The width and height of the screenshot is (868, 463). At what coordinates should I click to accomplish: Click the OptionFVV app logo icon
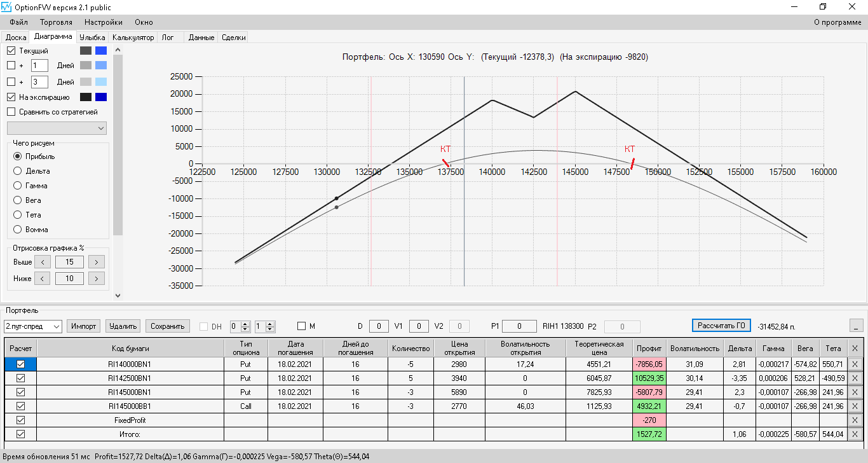(x=6, y=7)
